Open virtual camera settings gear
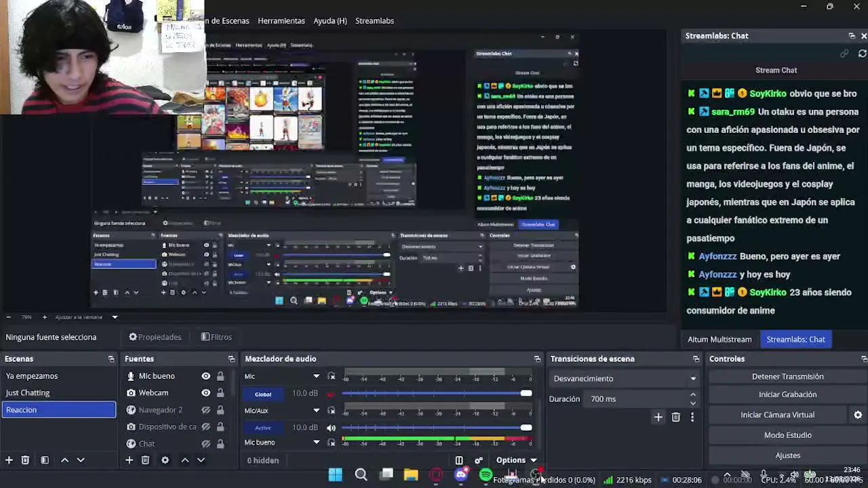The height and width of the screenshot is (488, 868). (x=858, y=415)
